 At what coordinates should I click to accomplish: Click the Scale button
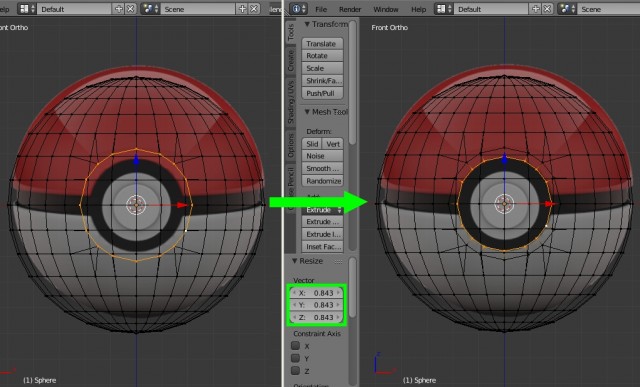[322, 68]
